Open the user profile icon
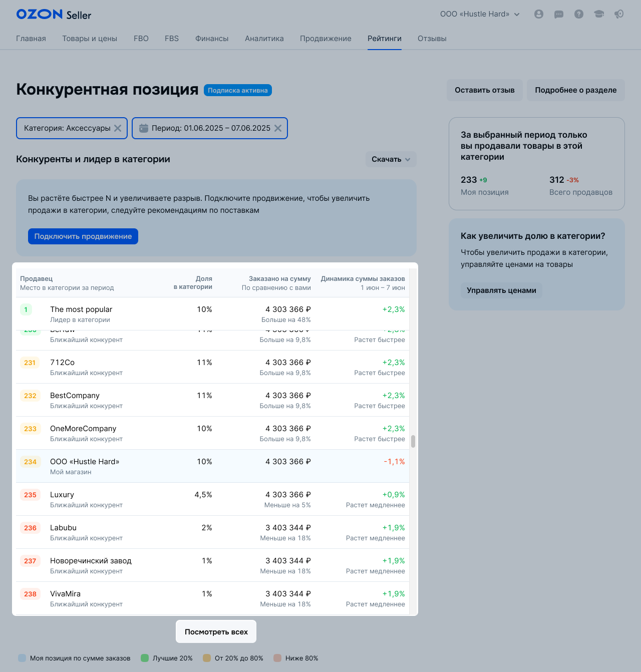Viewport: 641px width, 672px height. 539,14
